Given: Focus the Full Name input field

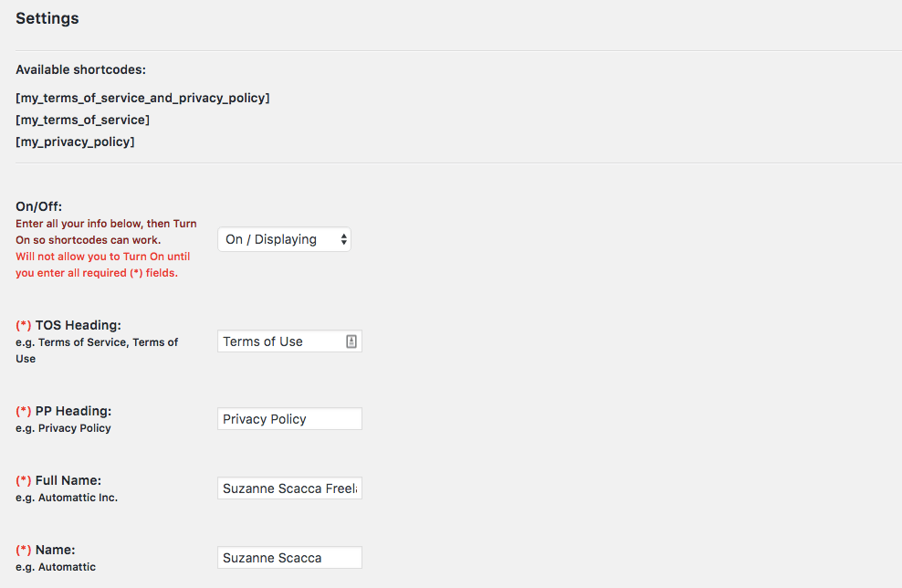Looking at the screenshot, I should [x=289, y=488].
